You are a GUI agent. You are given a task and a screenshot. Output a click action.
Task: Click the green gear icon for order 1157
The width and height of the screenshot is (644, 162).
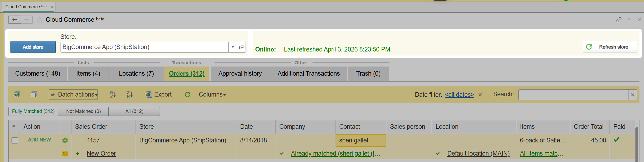click(x=65, y=140)
